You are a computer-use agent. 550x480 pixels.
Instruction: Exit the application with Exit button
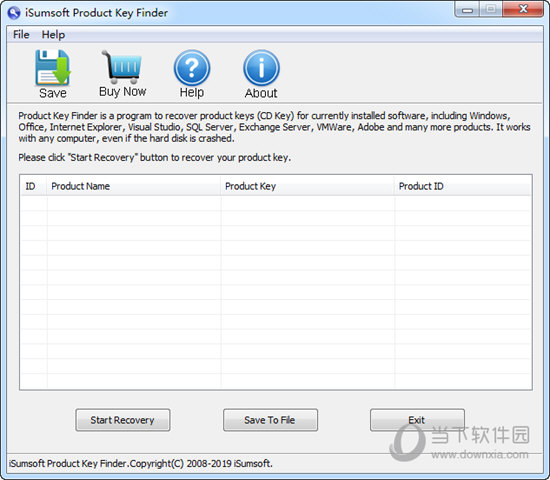pos(417,420)
